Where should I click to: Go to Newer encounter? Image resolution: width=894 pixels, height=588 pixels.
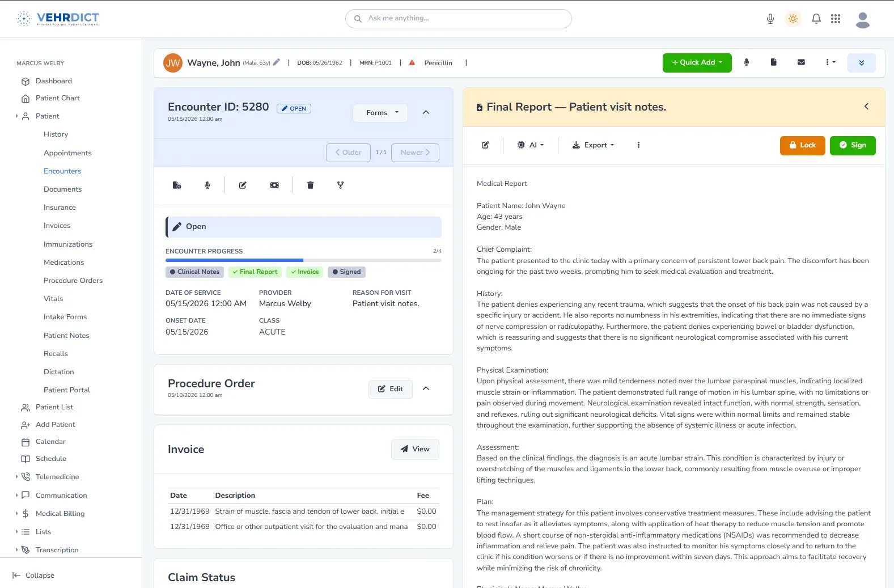pos(416,153)
